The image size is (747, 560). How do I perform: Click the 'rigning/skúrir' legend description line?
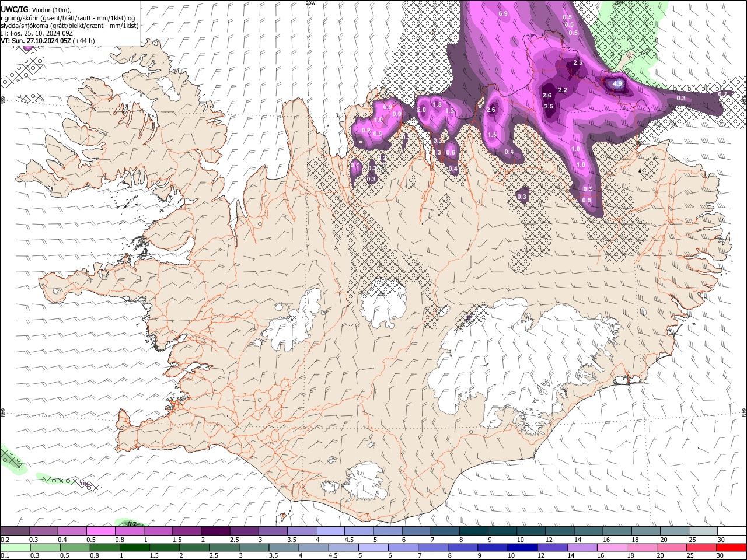[69, 17]
